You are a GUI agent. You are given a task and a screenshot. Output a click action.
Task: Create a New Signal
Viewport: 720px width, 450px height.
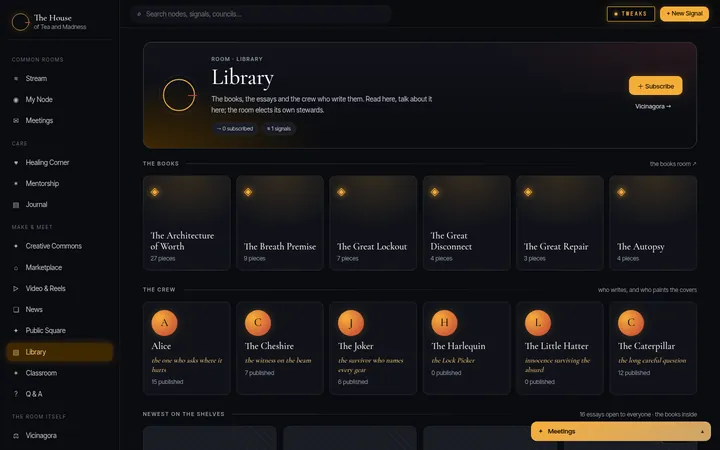click(x=684, y=14)
